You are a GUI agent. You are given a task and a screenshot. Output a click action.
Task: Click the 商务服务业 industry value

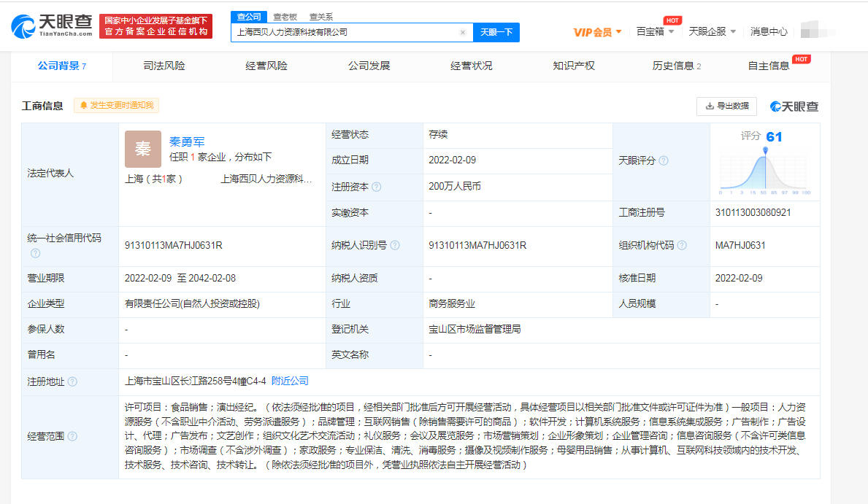tap(452, 303)
